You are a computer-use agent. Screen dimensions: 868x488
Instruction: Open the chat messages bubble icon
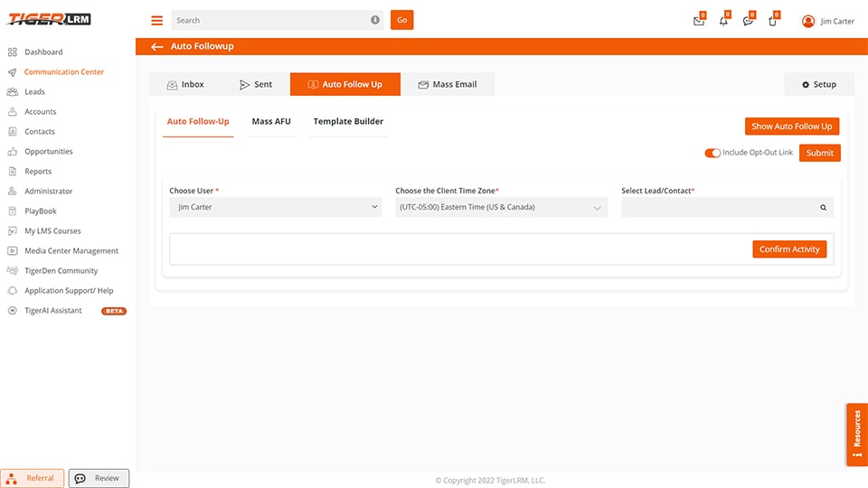[748, 21]
